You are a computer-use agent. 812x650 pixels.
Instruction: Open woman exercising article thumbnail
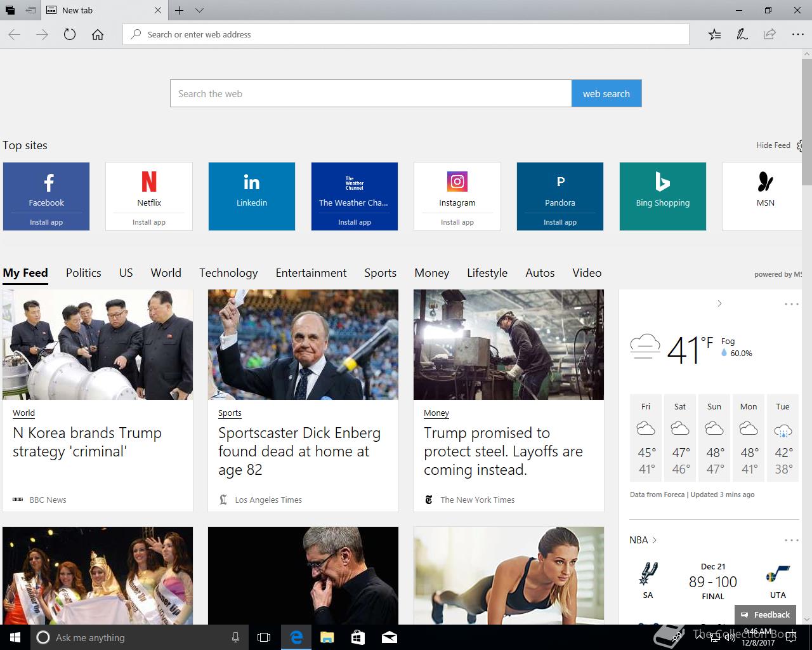(509, 576)
